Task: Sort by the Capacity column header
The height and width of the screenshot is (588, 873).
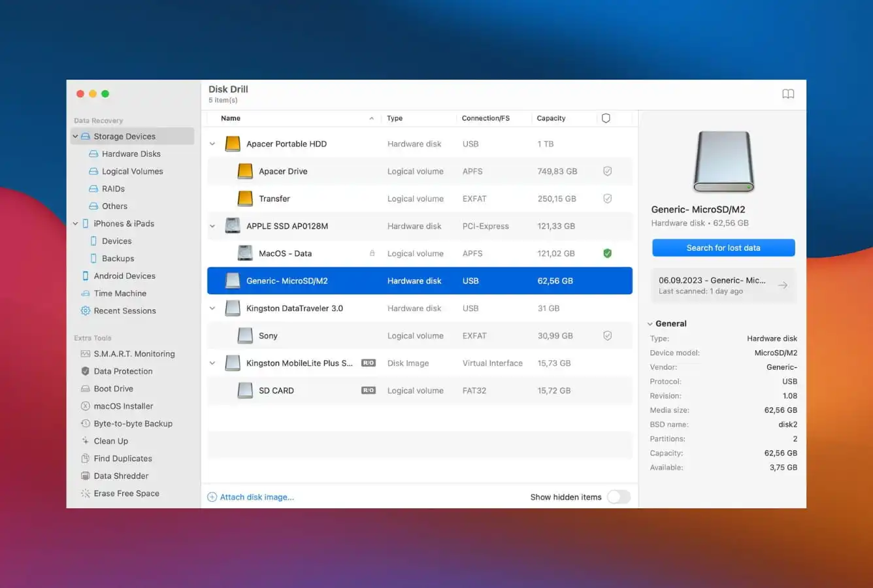Action: [551, 118]
